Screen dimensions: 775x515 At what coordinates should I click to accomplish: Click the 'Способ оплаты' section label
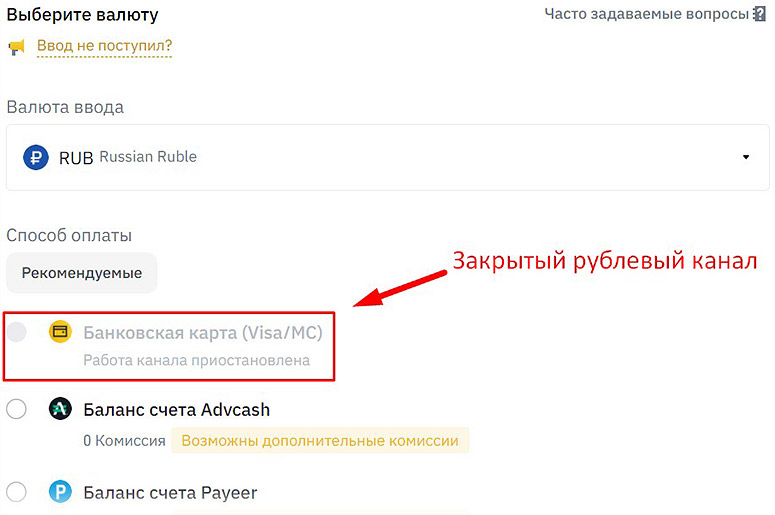[x=69, y=235]
